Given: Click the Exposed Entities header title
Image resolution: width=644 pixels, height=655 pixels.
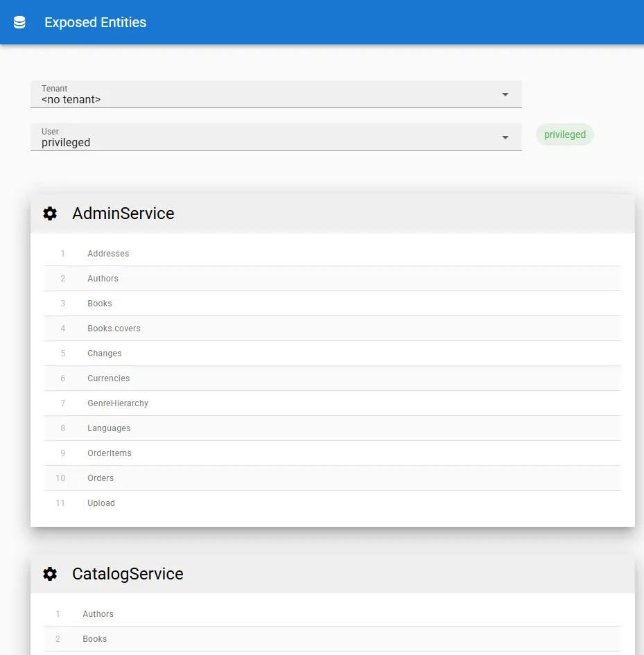Looking at the screenshot, I should click(x=96, y=22).
